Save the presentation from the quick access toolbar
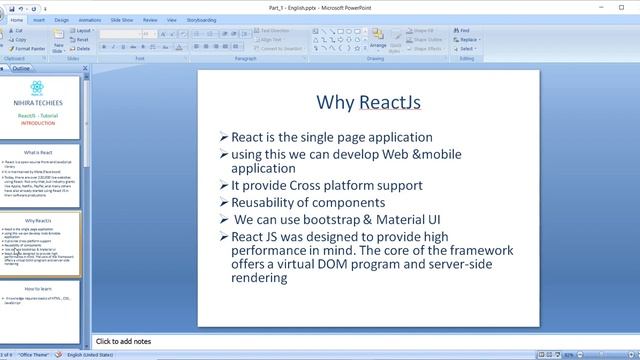 pos(11,9)
